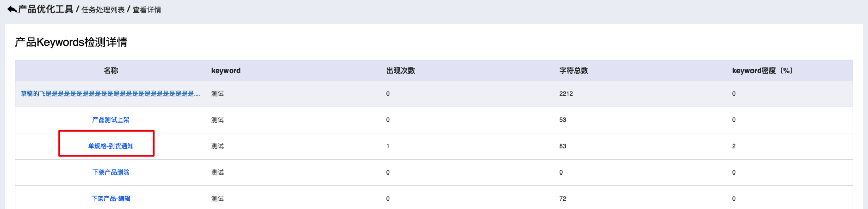Click 查看详情 breadcrumb item
868x209 pixels.
click(147, 10)
